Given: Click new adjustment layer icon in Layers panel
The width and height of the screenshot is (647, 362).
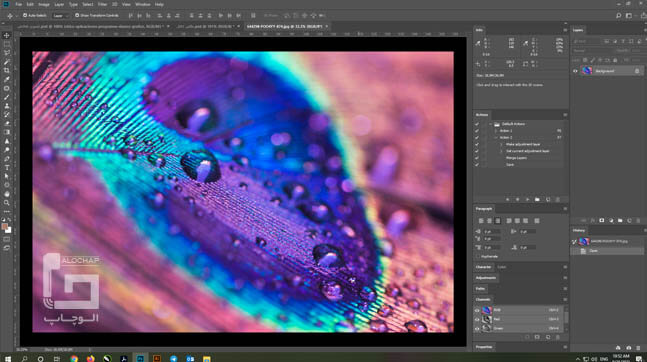Looking at the screenshot, I should pos(611,221).
